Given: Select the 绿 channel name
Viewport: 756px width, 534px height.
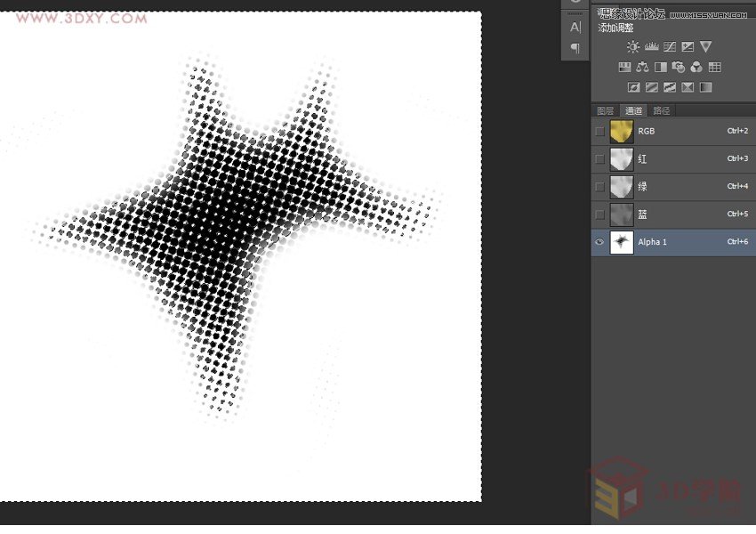Looking at the screenshot, I should [642, 187].
